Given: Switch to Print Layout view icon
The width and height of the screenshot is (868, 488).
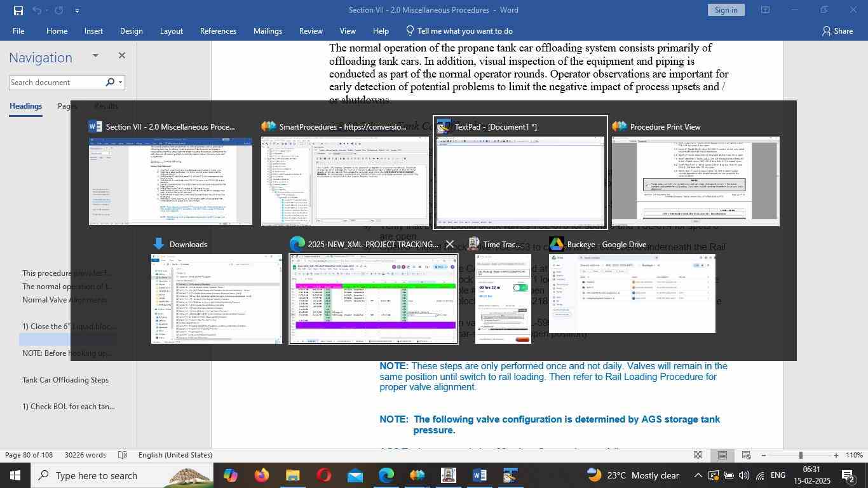Looking at the screenshot, I should (x=722, y=455).
